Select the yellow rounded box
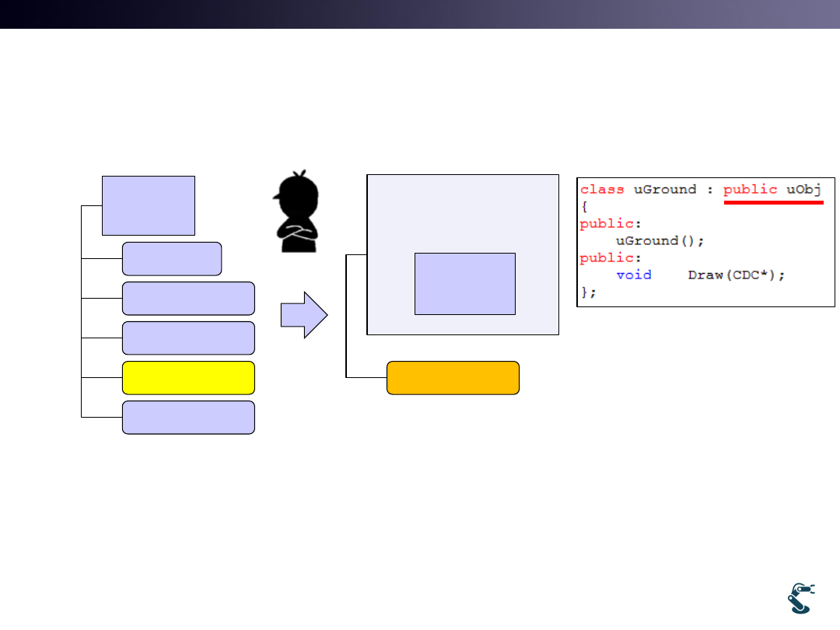The height and width of the screenshot is (630, 840). [x=188, y=378]
